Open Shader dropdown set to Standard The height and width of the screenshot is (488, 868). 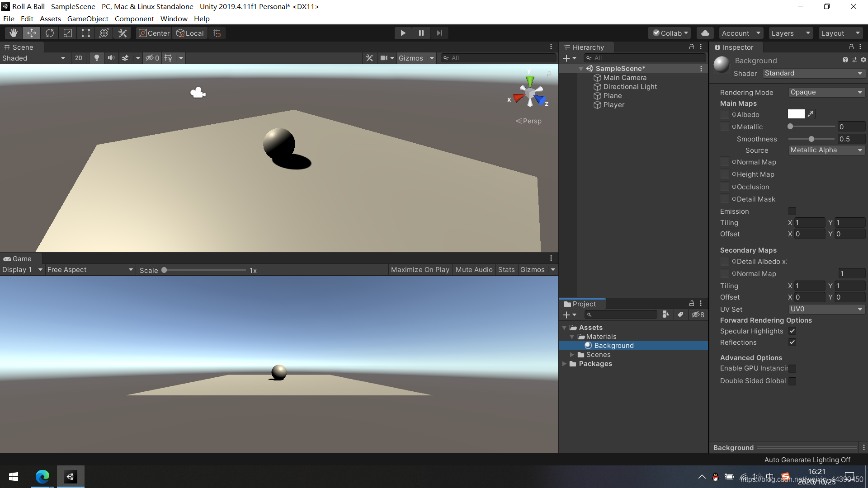click(x=814, y=73)
